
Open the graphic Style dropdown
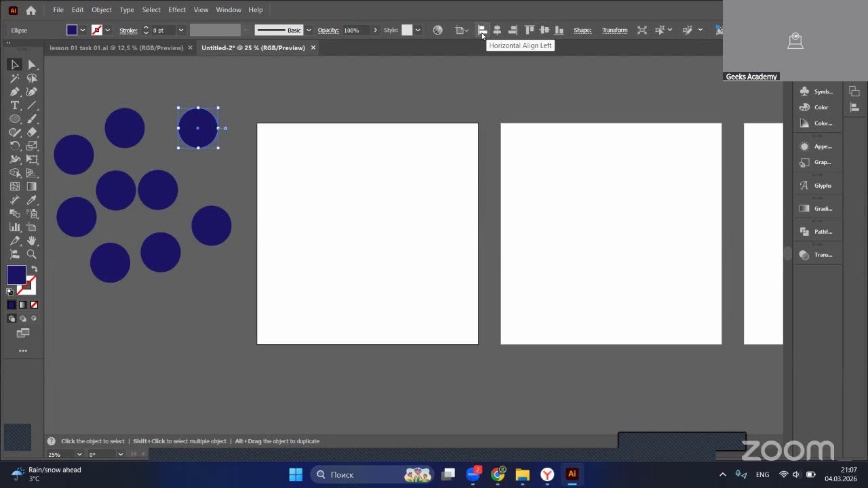pos(418,30)
